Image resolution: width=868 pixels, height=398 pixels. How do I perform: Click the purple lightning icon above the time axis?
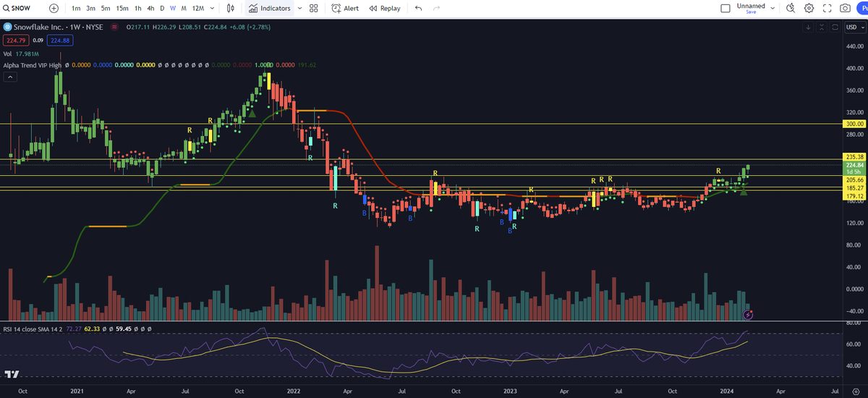(748, 314)
